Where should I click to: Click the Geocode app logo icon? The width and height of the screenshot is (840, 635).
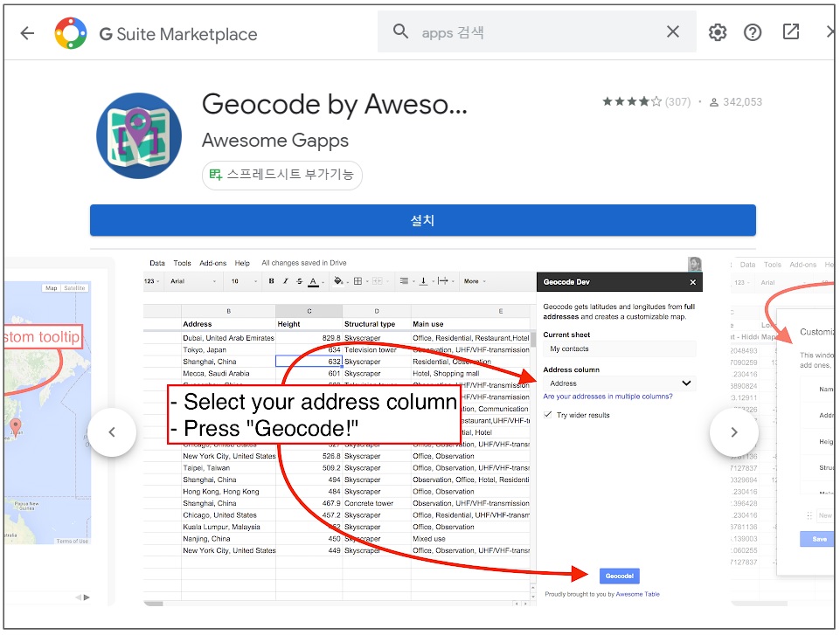[139, 135]
